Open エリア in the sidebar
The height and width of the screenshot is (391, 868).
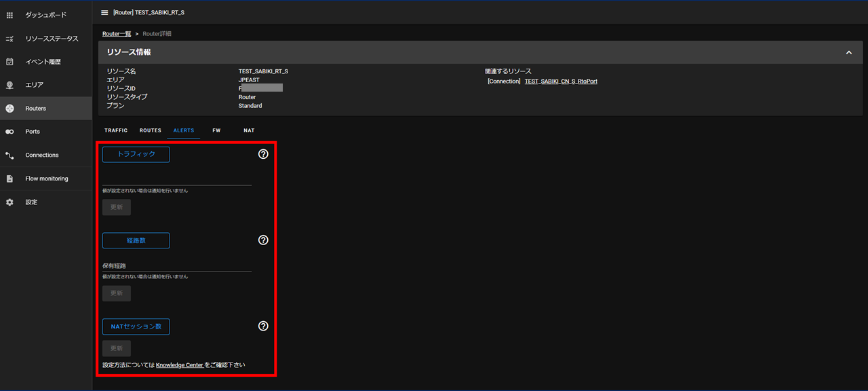pos(46,85)
